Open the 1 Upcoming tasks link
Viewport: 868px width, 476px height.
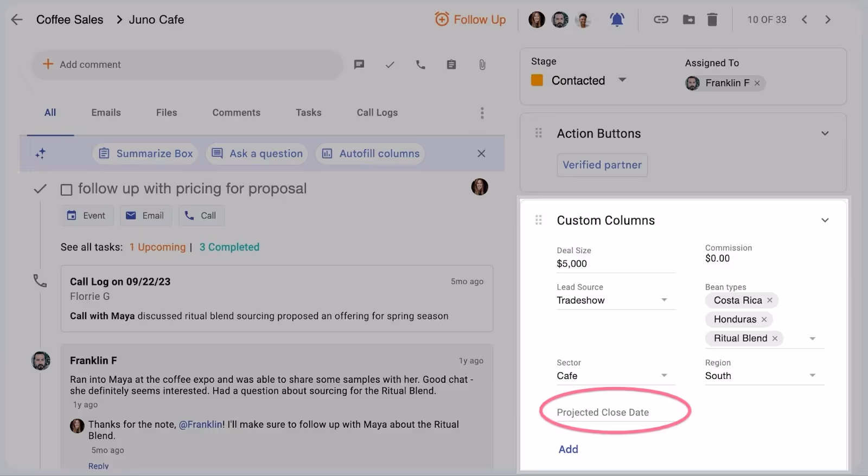(x=157, y=247)
